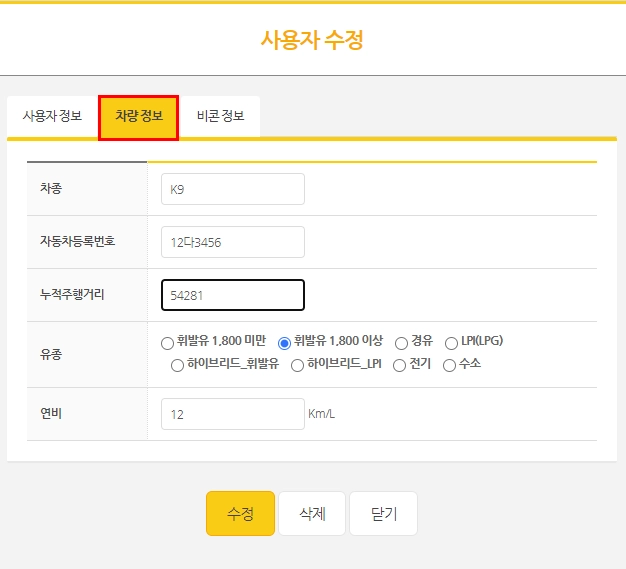Click the 닫기 button
626x569 pixels.
pyautogui.click(x=383, y=513)
